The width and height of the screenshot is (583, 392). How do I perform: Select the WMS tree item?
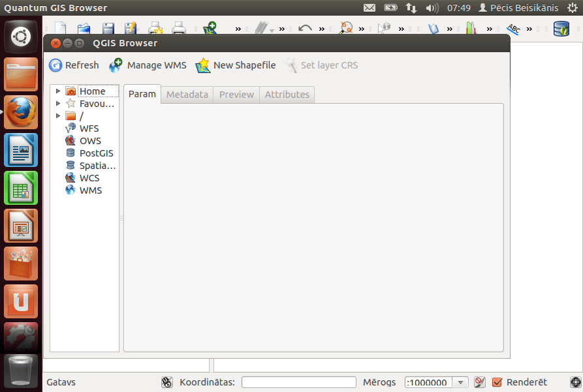coord(91,190)
